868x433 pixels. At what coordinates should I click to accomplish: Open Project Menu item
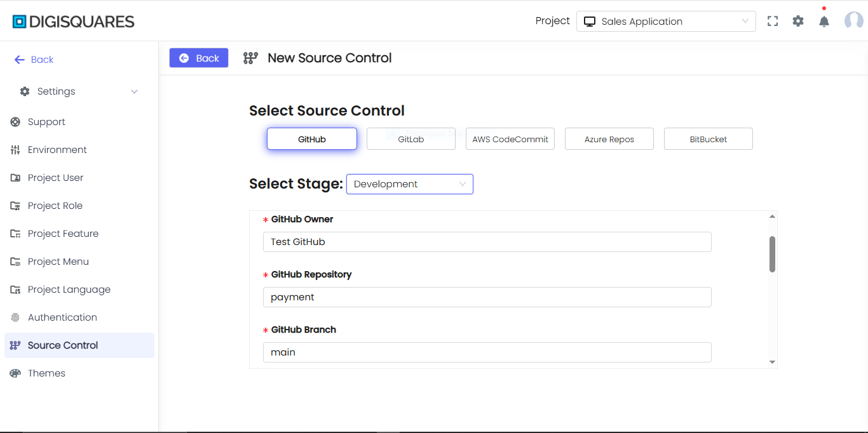coord(79,262)
